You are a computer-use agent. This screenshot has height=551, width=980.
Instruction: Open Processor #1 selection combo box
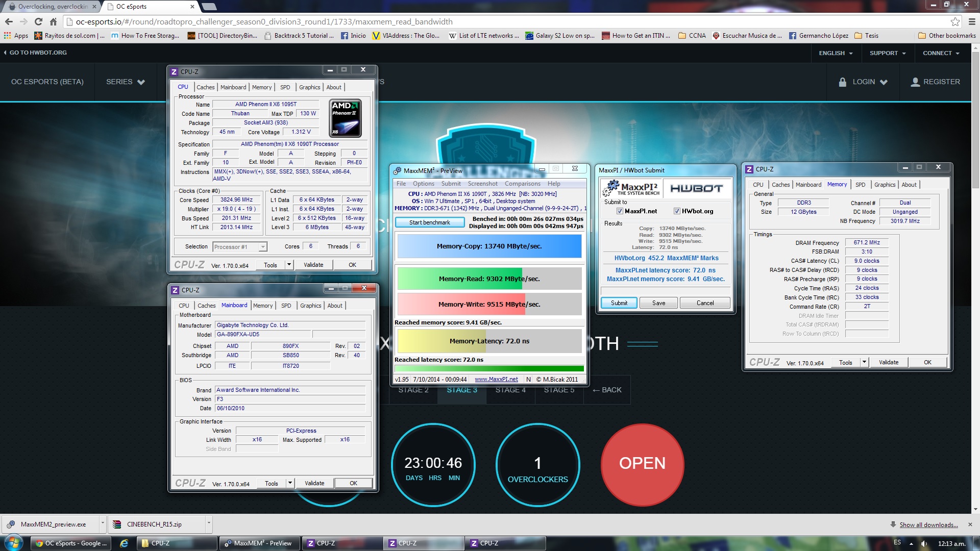240,247
